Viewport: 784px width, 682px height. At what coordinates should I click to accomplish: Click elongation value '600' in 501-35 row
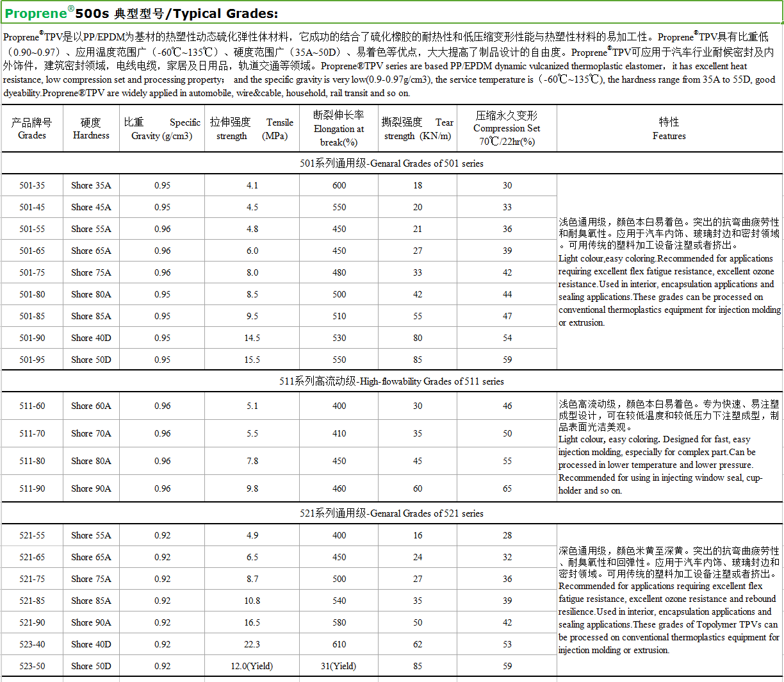tap(339, 185)
